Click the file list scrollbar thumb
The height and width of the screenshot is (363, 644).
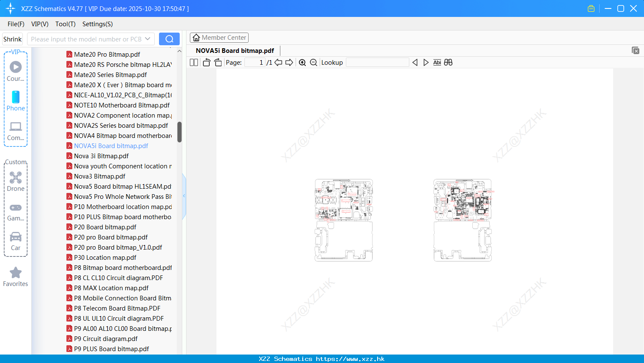point(179,132)
